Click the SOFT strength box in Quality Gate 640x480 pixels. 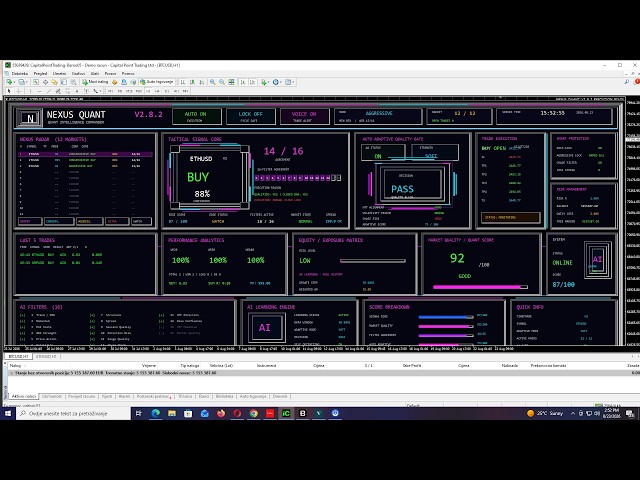[x=435, y=153]
